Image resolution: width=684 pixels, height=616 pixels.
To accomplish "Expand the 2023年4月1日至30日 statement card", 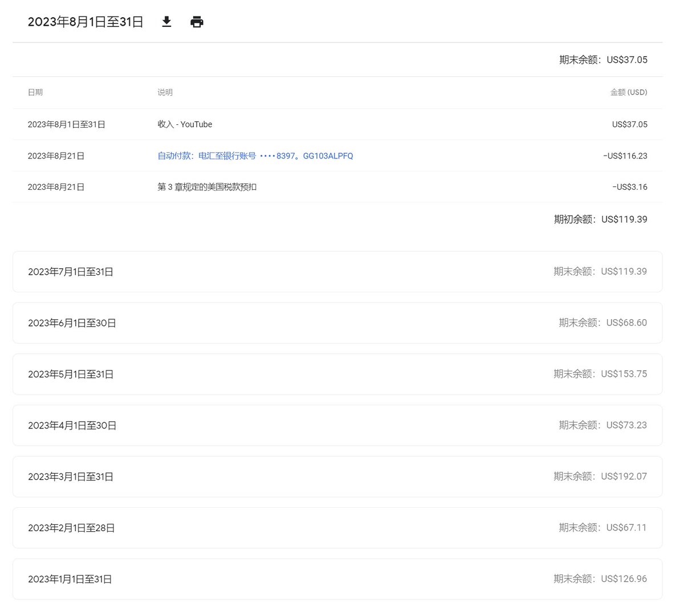I will pos(337,426).
